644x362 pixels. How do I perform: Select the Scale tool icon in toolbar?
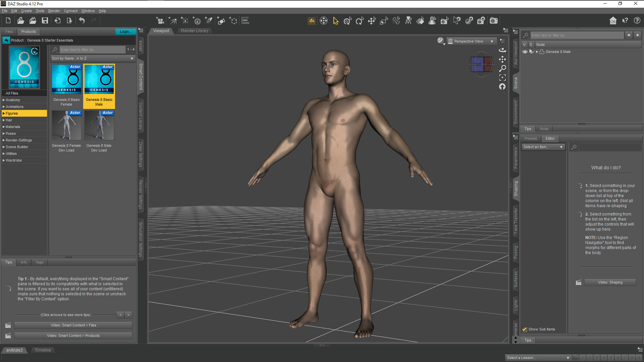pos(384,21)
